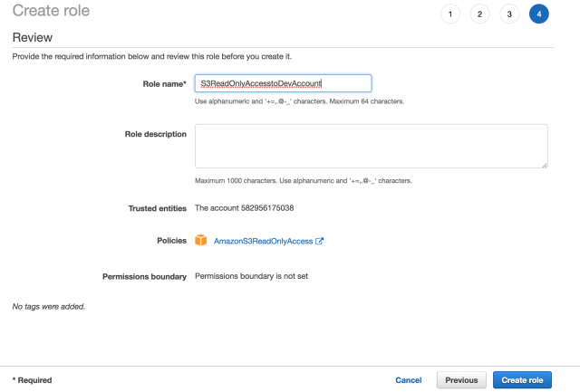The height and width of the screenshot is (392, 580).
Task: Click 'Permissions boundary is not set' text
Action: point(252,276)
